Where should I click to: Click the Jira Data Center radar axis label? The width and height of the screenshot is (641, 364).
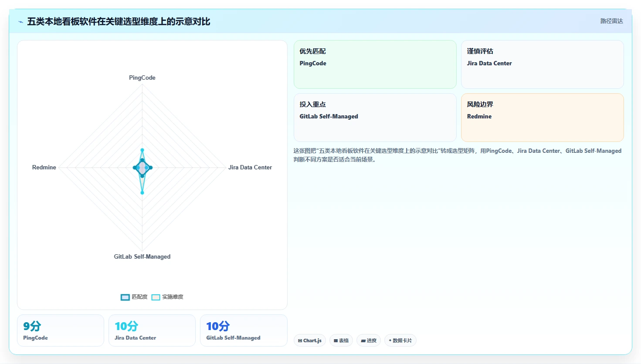click(250, 167)
